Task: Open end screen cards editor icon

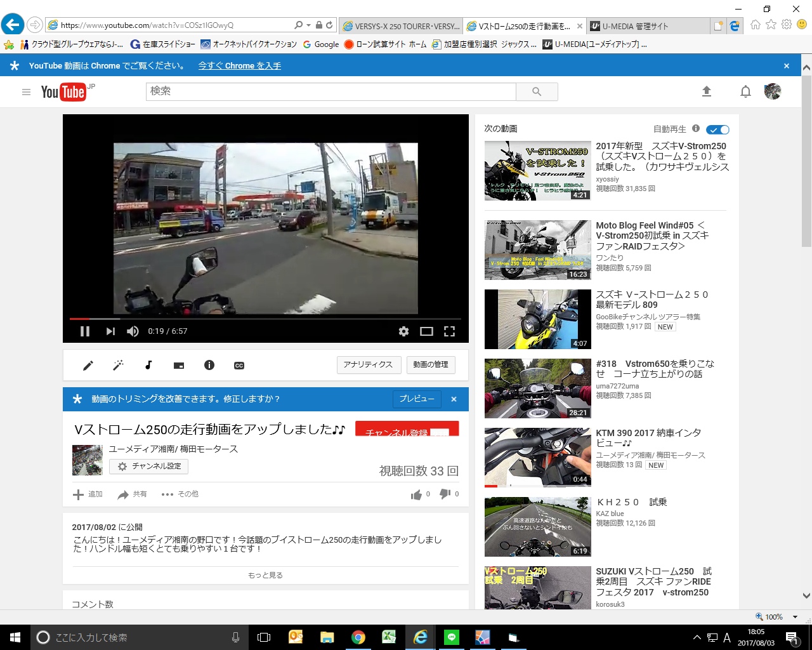Action: (179, 366)
